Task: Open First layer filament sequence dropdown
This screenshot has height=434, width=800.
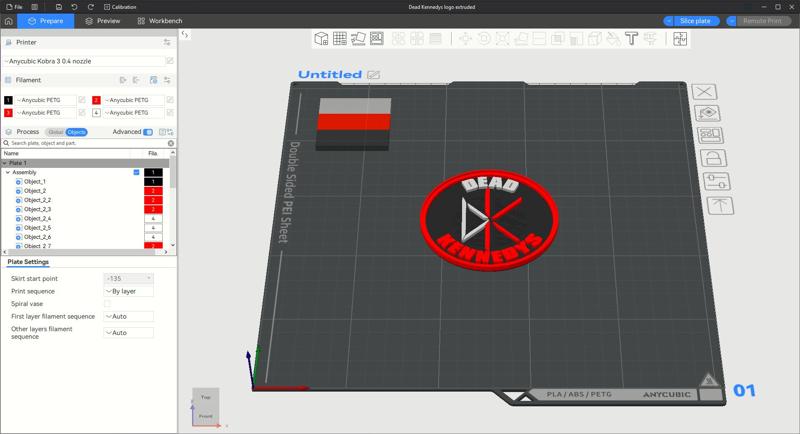Action: coord(129,317)
